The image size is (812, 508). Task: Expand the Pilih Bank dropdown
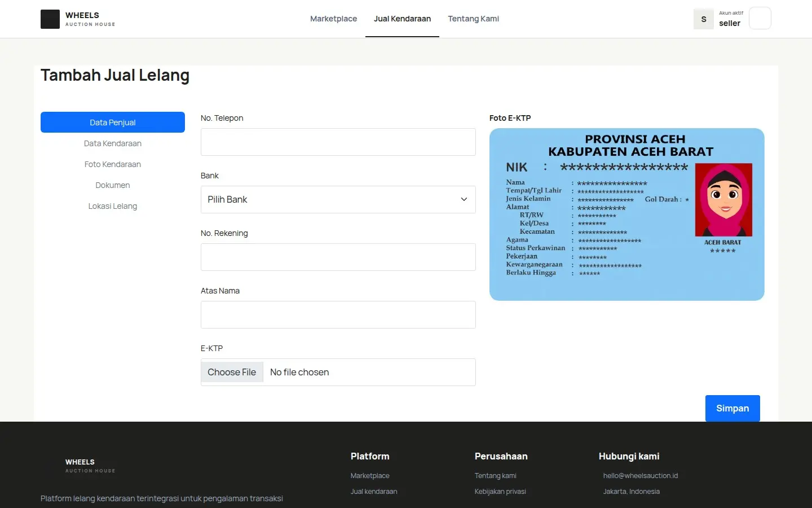(x=338, y=199)
